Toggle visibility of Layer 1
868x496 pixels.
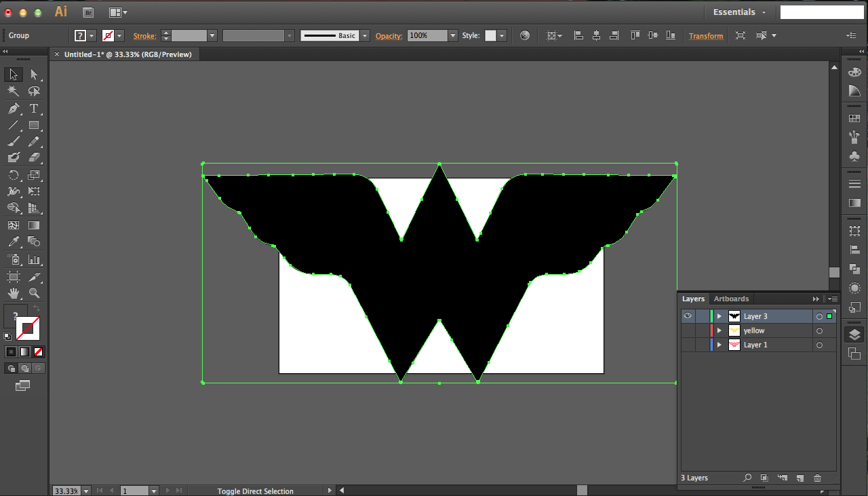click(688, 345)
